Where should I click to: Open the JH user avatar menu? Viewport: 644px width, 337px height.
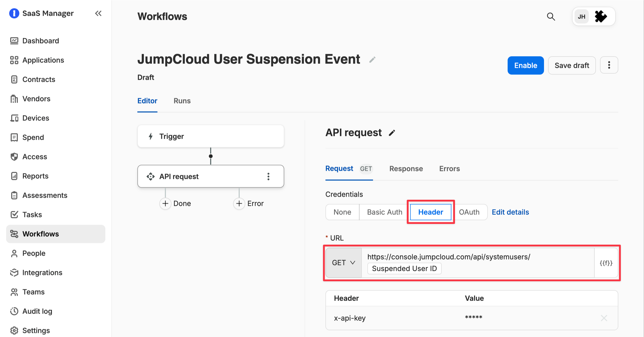pos(581,17)
